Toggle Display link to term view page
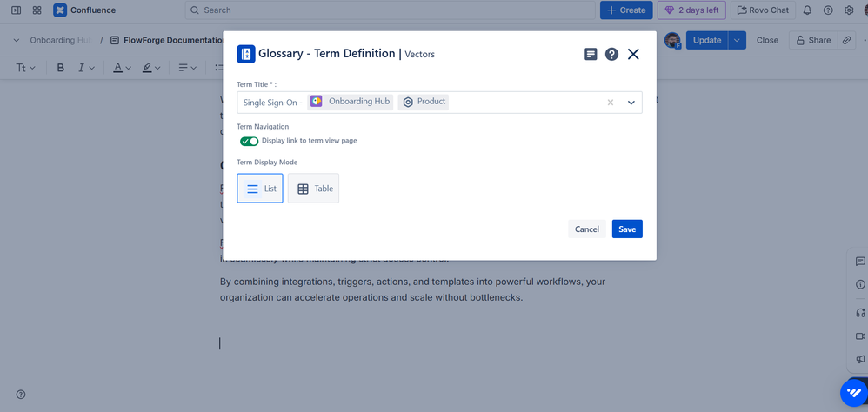 (x=249, y=141)
